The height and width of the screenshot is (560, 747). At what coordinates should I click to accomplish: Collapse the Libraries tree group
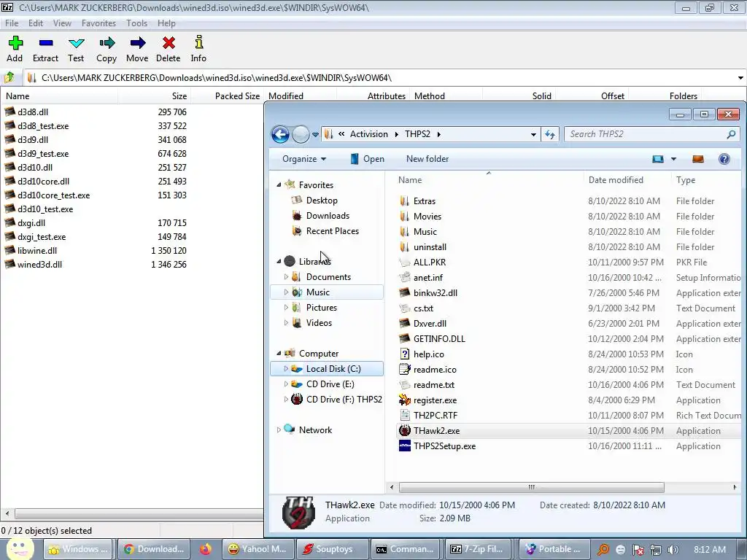[x=279, y=261]
